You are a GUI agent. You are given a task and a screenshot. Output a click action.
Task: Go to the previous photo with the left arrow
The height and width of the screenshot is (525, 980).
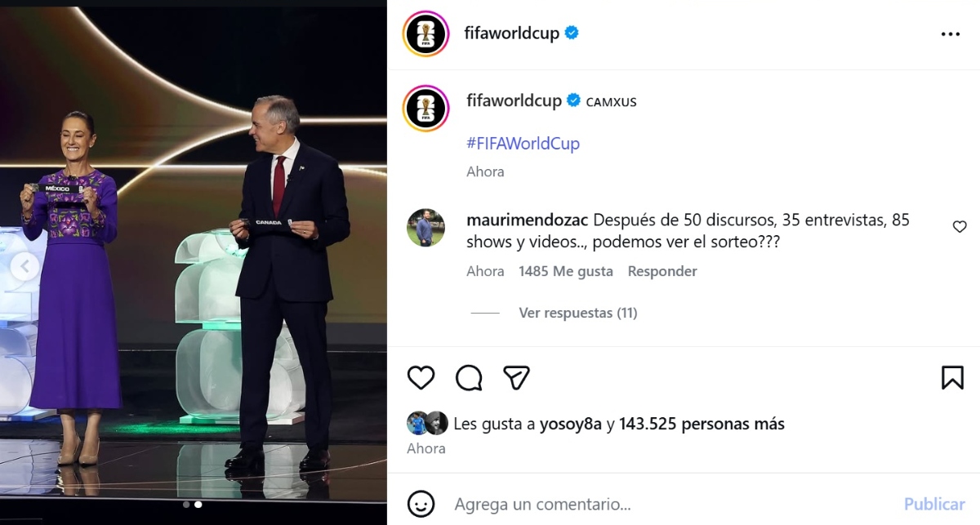(25, 266)
